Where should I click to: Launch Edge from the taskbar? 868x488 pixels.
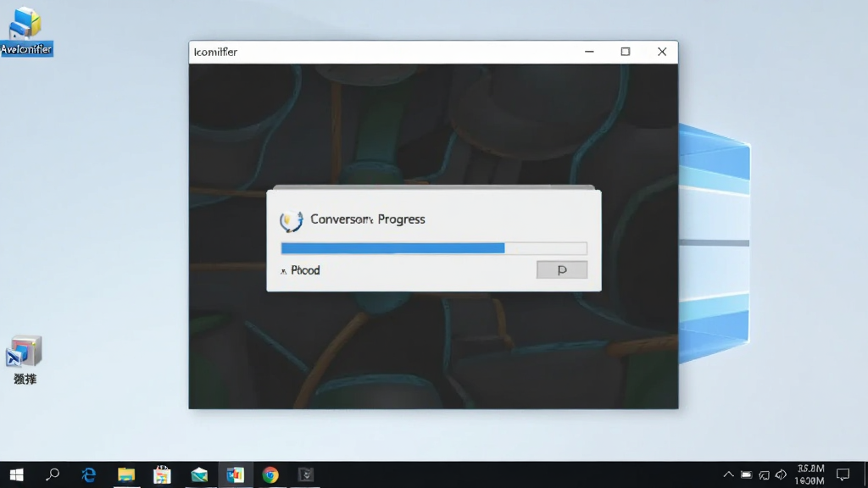pos(88,474)
